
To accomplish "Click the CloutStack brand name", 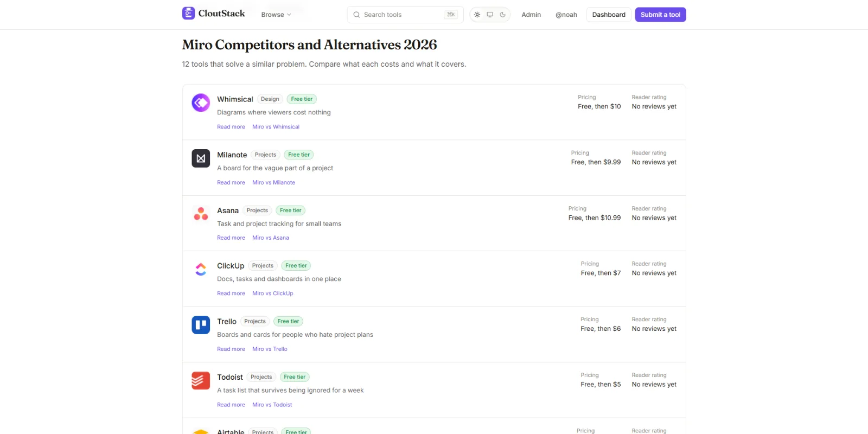I will coord(221,14).
